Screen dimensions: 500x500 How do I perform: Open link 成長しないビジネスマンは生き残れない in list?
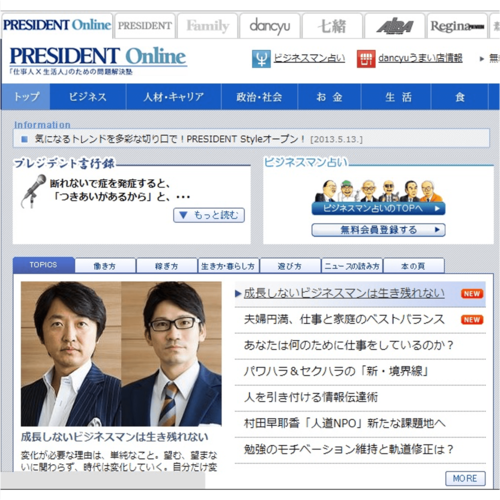pos(344,293)
